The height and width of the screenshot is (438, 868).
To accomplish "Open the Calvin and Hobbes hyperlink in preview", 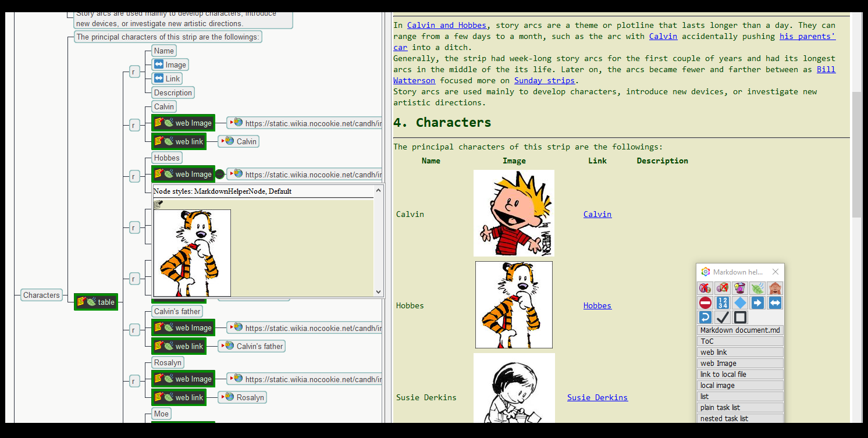I will click(447, 25).
